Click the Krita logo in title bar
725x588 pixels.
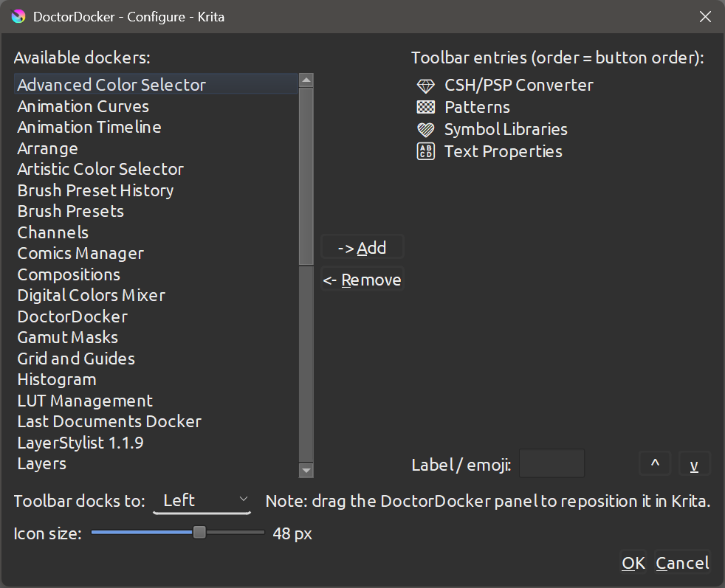point(18,16)
